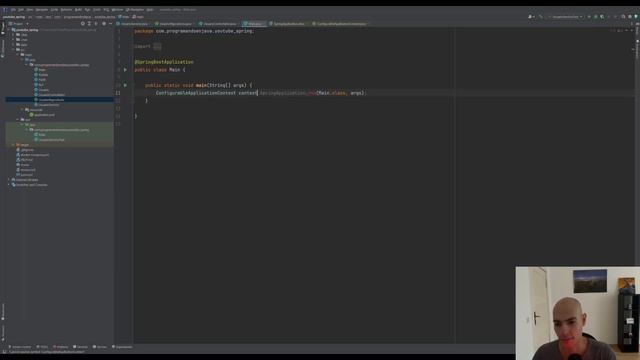Expand the folded import block
640x360 pixels.
point(157,47)
